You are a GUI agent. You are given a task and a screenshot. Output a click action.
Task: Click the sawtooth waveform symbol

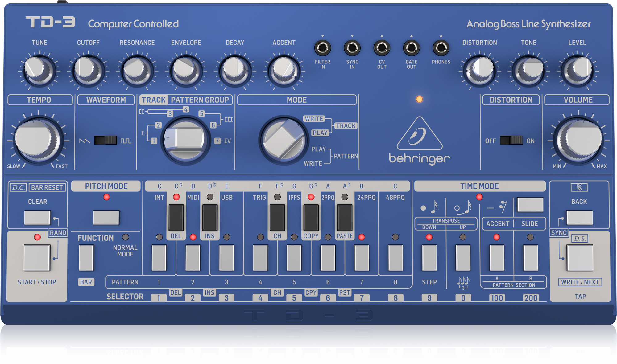84,141
